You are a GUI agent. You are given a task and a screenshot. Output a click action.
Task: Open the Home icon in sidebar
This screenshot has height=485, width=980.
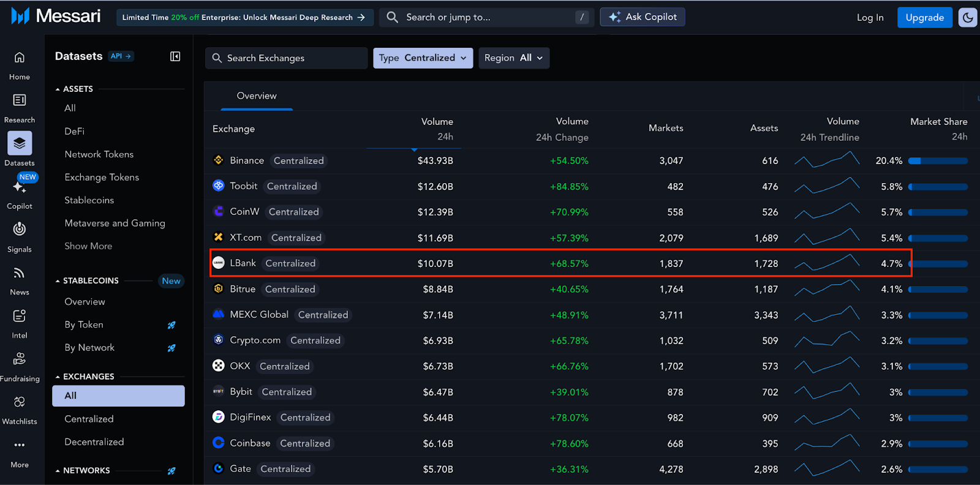point(20,58)
